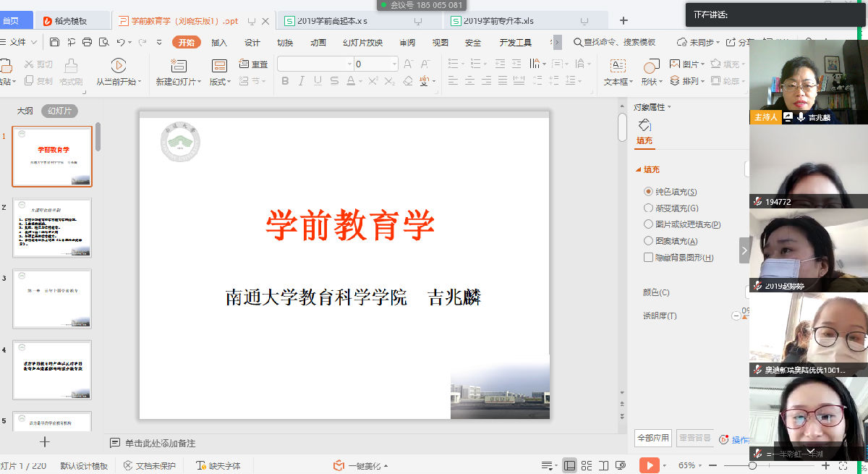Switch to slide sorter view icon
Screen dimensions: 868x474
(587, 465)
